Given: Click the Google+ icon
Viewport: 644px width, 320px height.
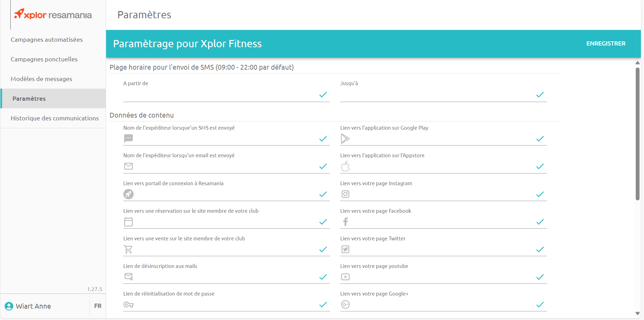Looking at the screenshot, I should (x=345, y=304).
